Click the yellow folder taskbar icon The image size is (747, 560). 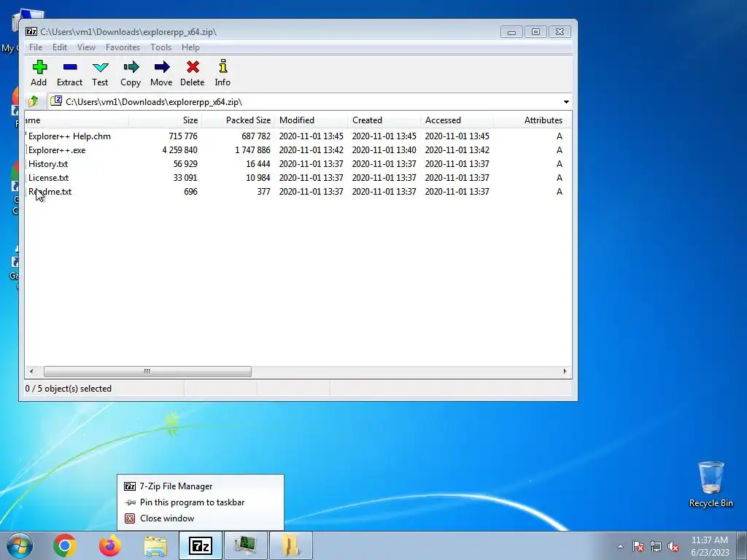point(291,545)
